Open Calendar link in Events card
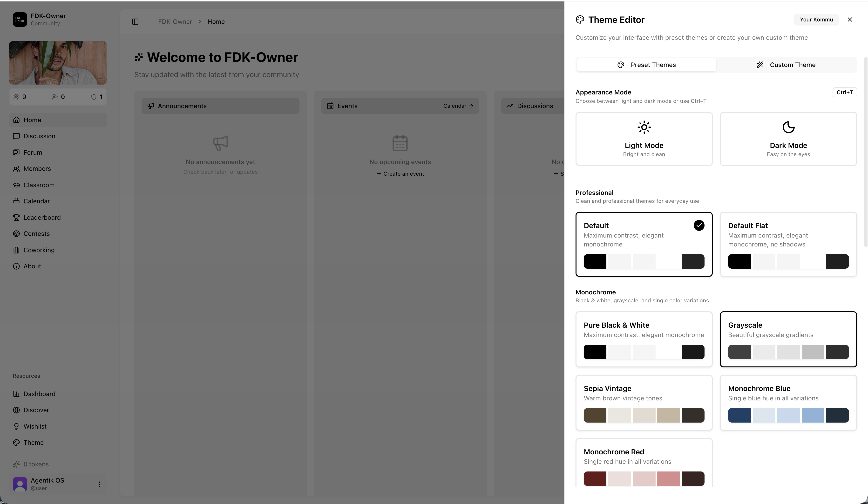Screen dimensions: 868x504 pos(458,106)
